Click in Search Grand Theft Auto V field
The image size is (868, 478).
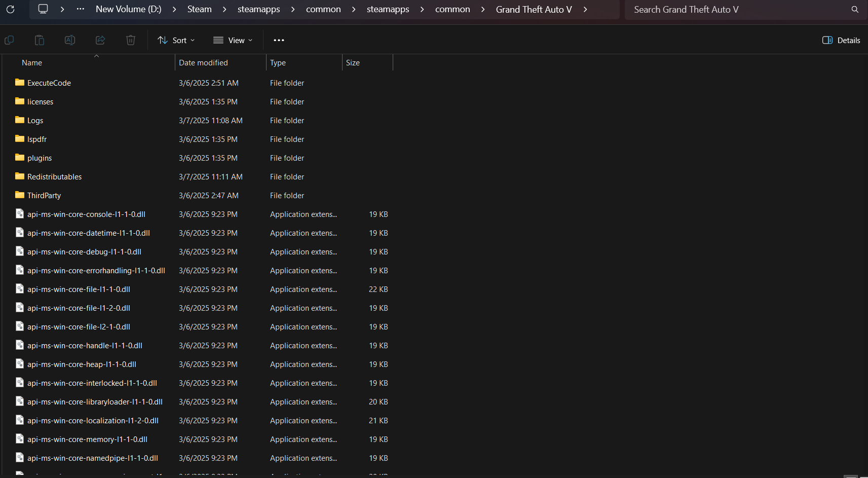click(735, 10)
